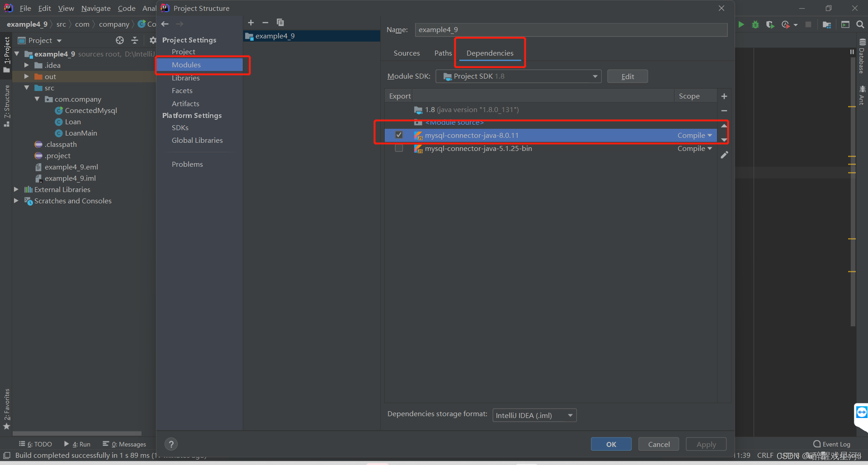This screenshot has height=465, width=868.
Task: Click the Copy module icon above example4_9
Action: point(280,22)
